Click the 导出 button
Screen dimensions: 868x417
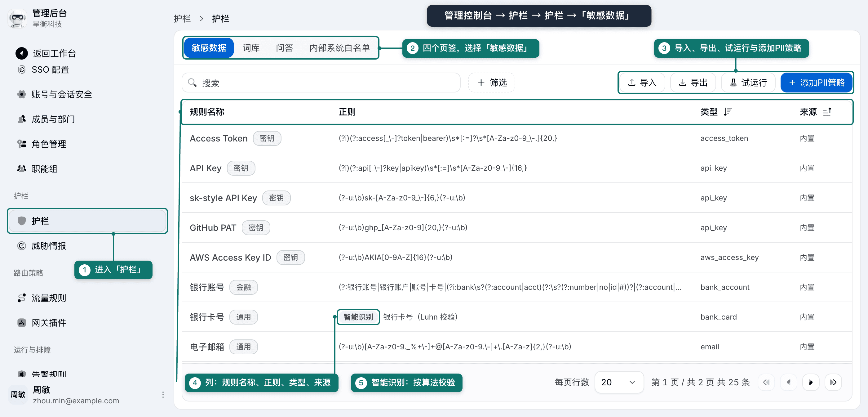(x=693, y=83)
